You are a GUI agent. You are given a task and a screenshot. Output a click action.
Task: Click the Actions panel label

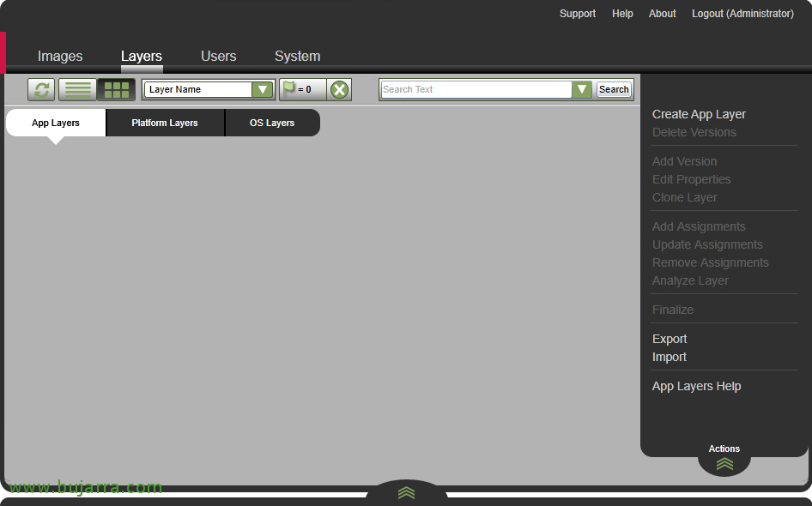[724, 449]
